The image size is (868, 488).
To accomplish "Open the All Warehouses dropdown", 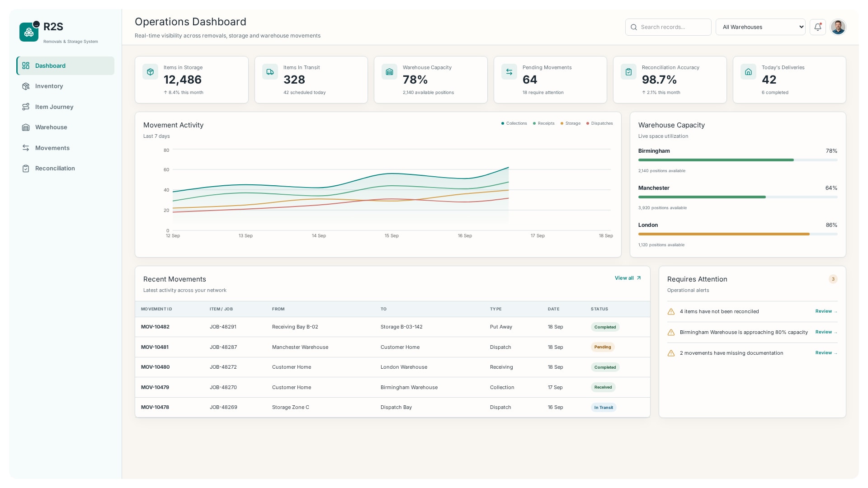I will click(x=760, y=27).
